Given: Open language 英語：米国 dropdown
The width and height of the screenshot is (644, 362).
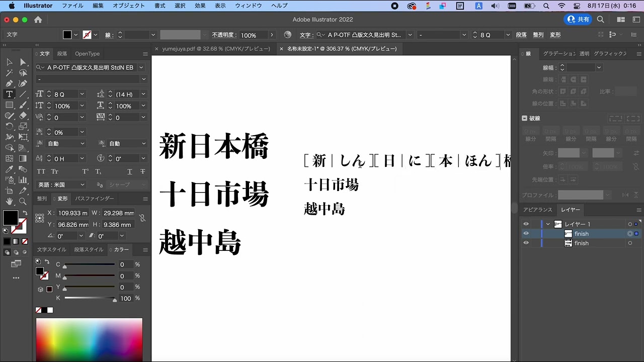Looking at the screenshot, I should click(x=82, y=185).
